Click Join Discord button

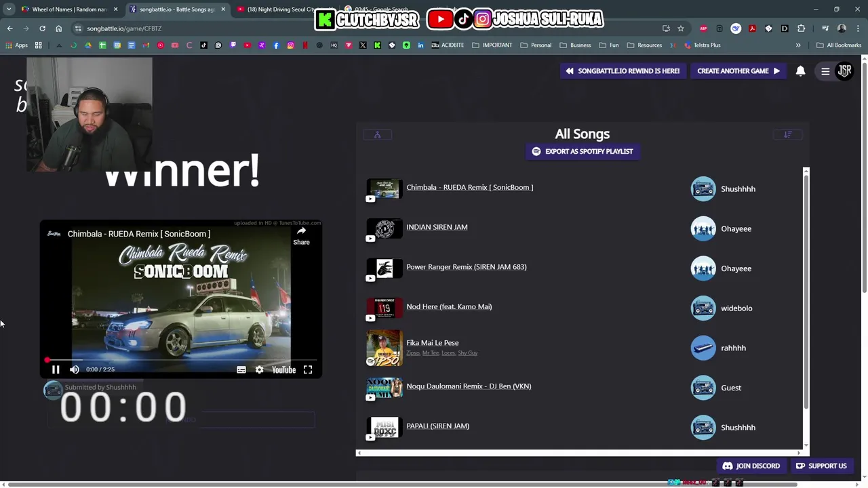pos(751,466)
